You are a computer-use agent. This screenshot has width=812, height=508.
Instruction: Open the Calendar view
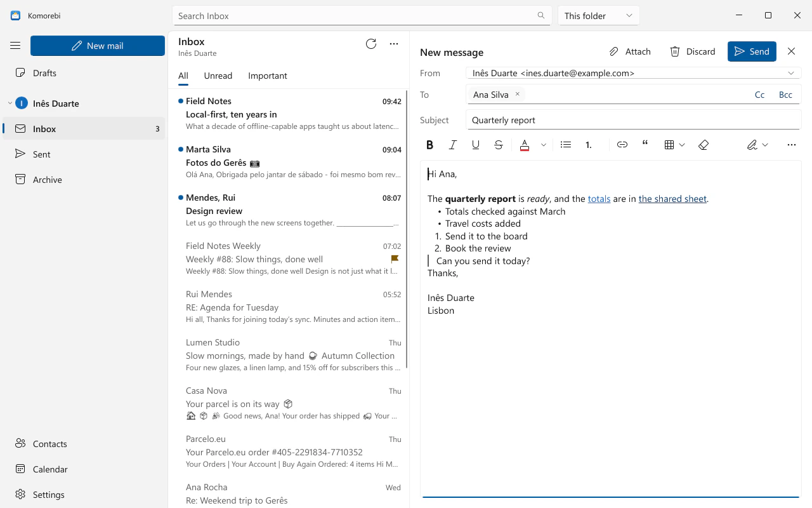coord(84,469)
